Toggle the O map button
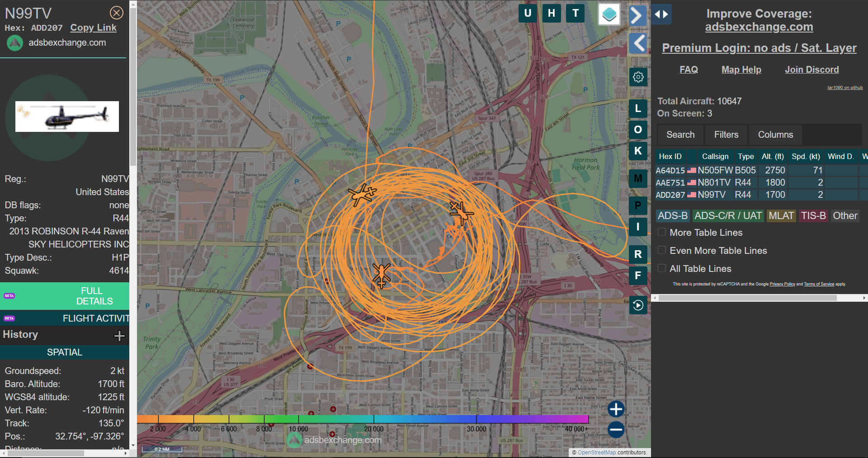Viewport: 868px width, 458px height. (x=638, y=130)
